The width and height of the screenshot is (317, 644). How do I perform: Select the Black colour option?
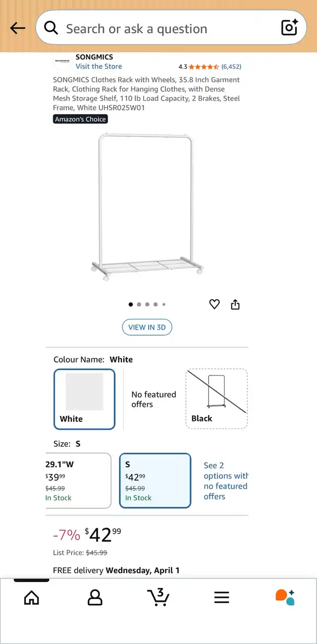[216, 399]
